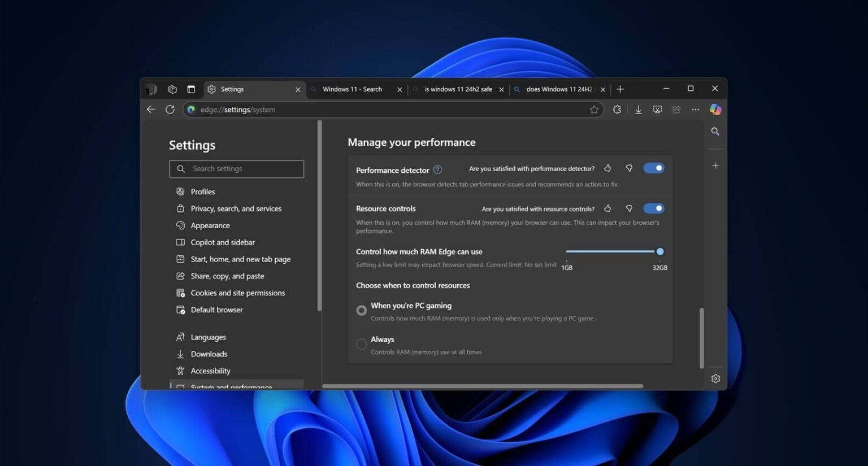Open the Copilot icon in the toolbar
Viewport: 868px width, 466px height.
[715, 110]
